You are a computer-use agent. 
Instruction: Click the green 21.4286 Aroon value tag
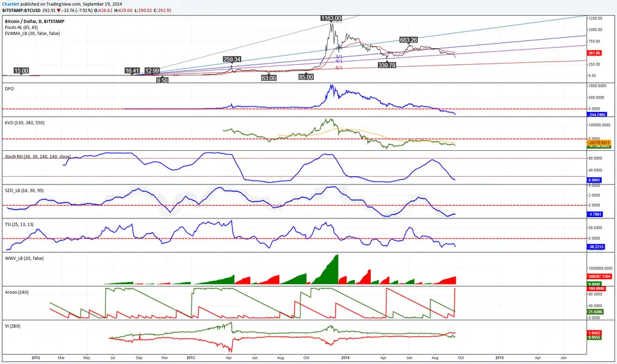click(595, 312)
